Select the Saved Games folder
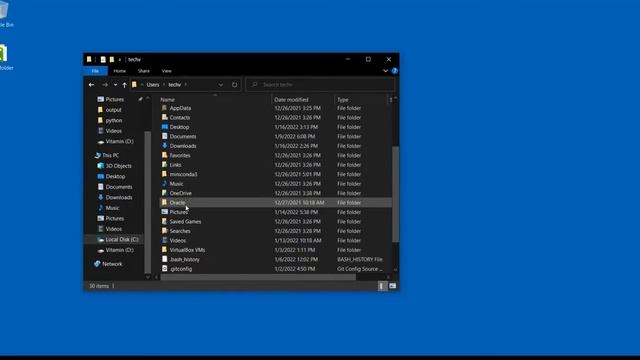This screenshot has width=640, height=360. [x=185, y=222]
